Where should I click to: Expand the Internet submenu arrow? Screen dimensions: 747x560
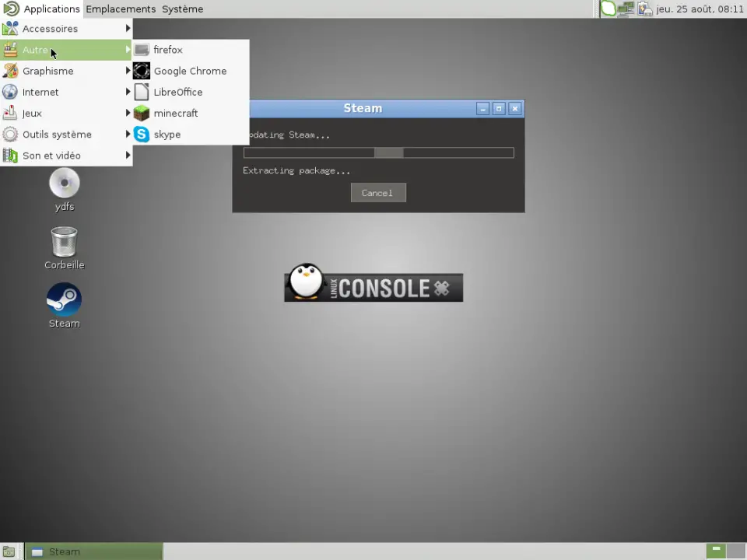(128, 92)
